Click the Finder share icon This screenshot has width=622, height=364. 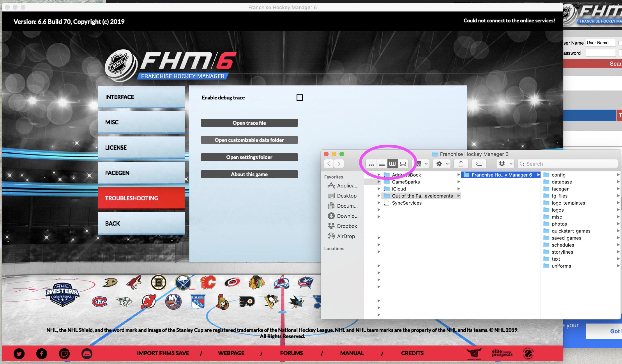(x=461, y=164)
